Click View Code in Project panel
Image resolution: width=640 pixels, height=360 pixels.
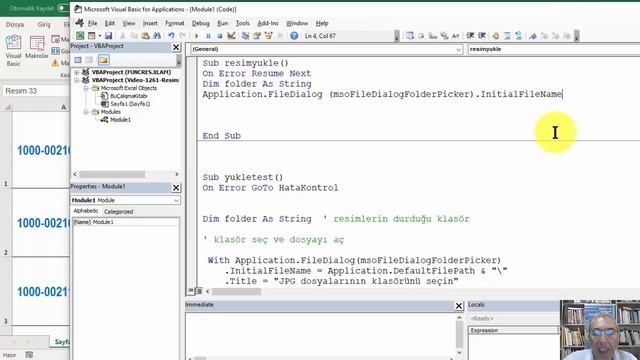click(x=78, y=60)
